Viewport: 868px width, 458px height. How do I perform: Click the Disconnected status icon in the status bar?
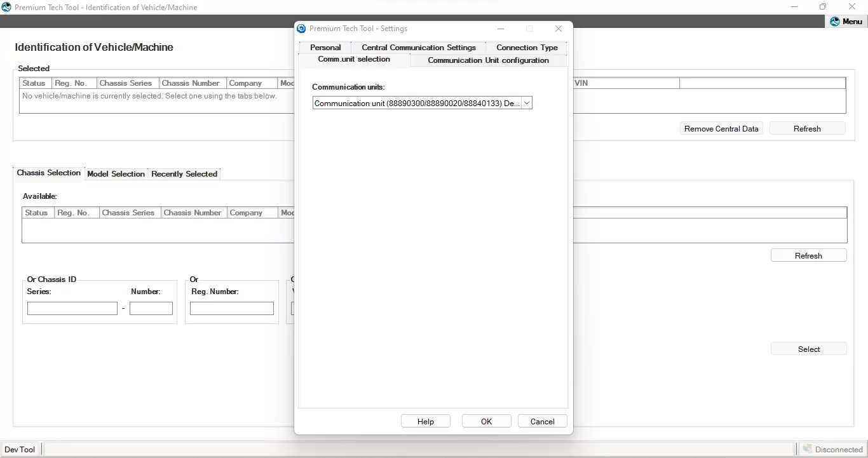(808, 448)
